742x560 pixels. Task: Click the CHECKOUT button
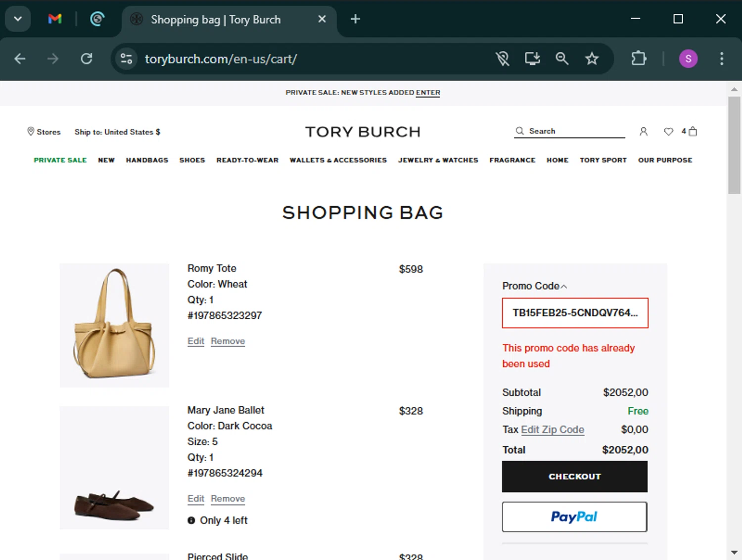click(x=575, y=476)
